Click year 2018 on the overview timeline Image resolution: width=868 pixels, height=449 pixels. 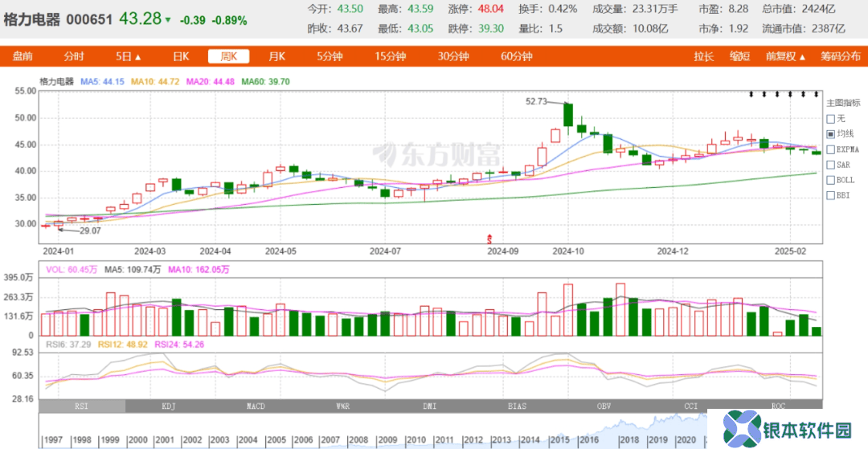629,439
